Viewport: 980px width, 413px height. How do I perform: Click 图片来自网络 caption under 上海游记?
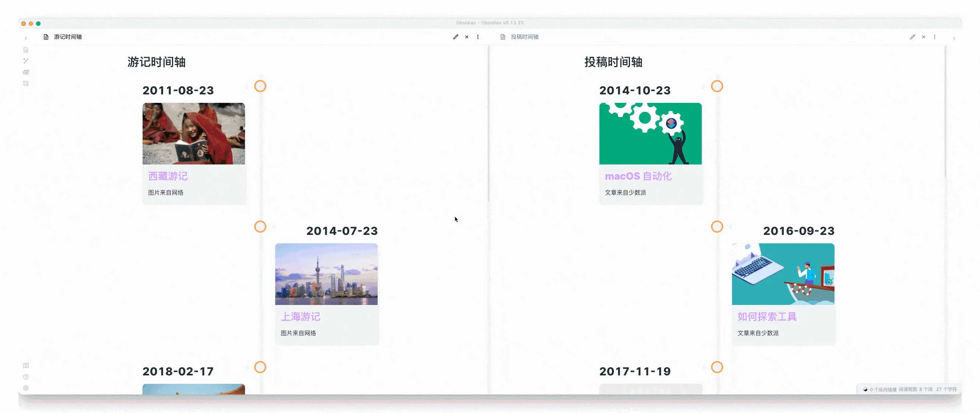click(x=299, y=333)
